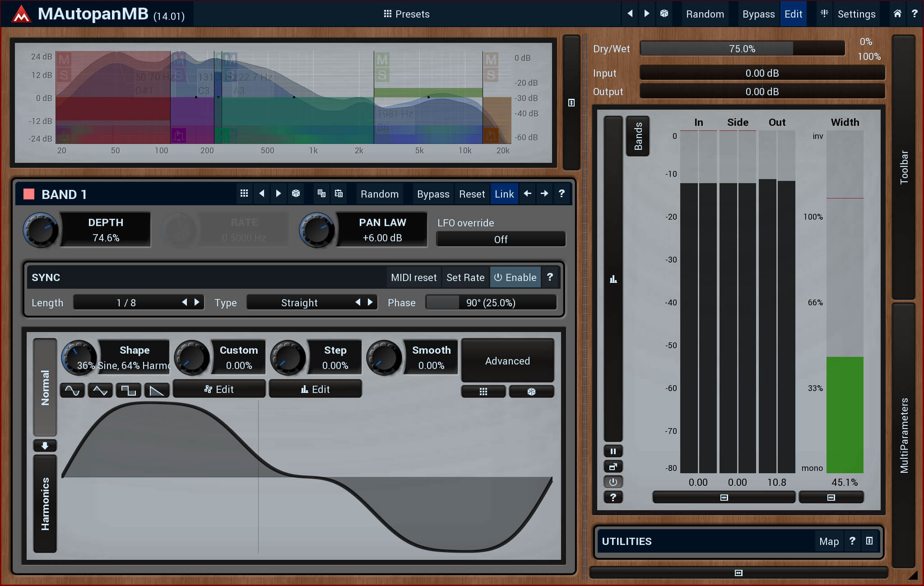This screenshot has height=586, width=924.
Task: Open Band 1 help question mark
Action: pyautogui.click(x=562, y=194)
